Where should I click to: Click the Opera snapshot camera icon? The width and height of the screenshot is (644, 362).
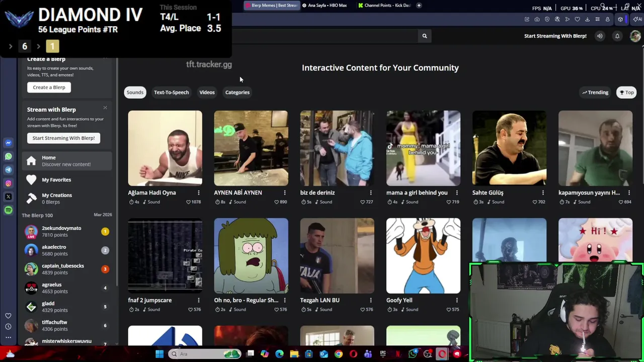tap(537, 19)
